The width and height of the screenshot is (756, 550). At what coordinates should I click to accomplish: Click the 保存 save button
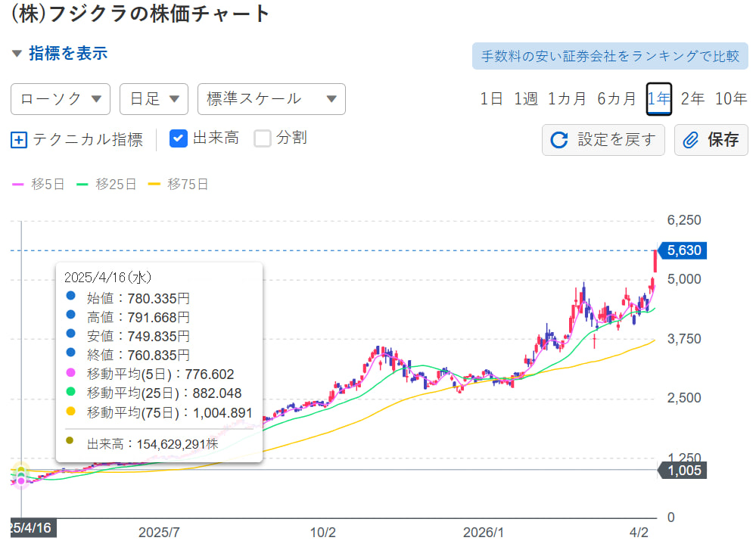pyautogui.click(x=710, y=139)
